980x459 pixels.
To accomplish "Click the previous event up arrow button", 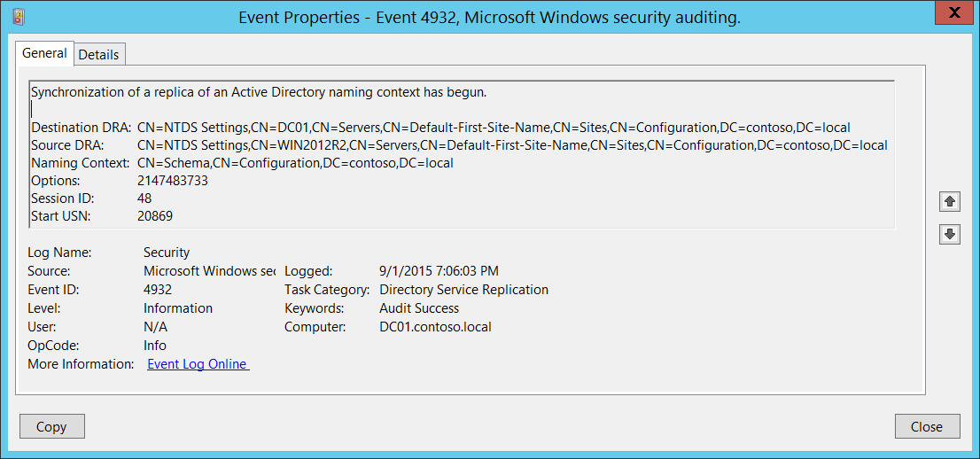I will (949, 201).
